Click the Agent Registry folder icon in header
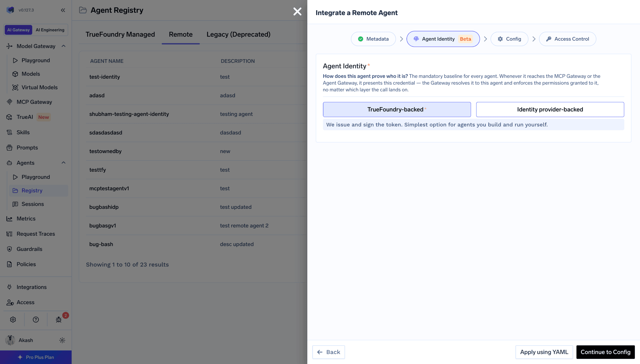Screen dimensions: 640x364 pos(83,10)
